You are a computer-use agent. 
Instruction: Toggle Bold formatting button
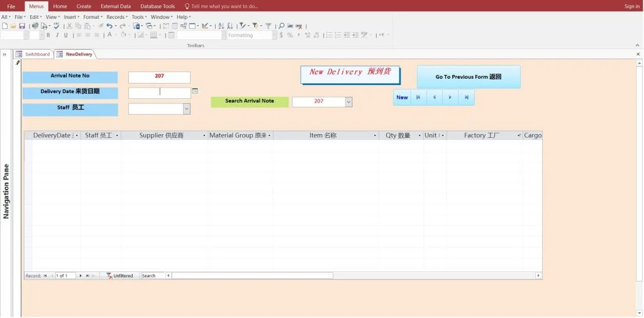(48, 35)
